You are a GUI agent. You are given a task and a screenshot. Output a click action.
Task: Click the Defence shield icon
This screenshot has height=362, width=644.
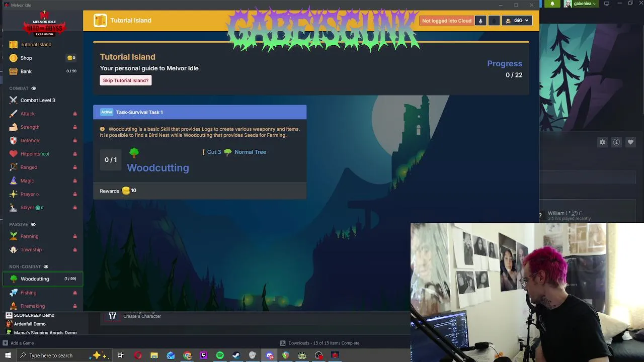tap(14, 140)
